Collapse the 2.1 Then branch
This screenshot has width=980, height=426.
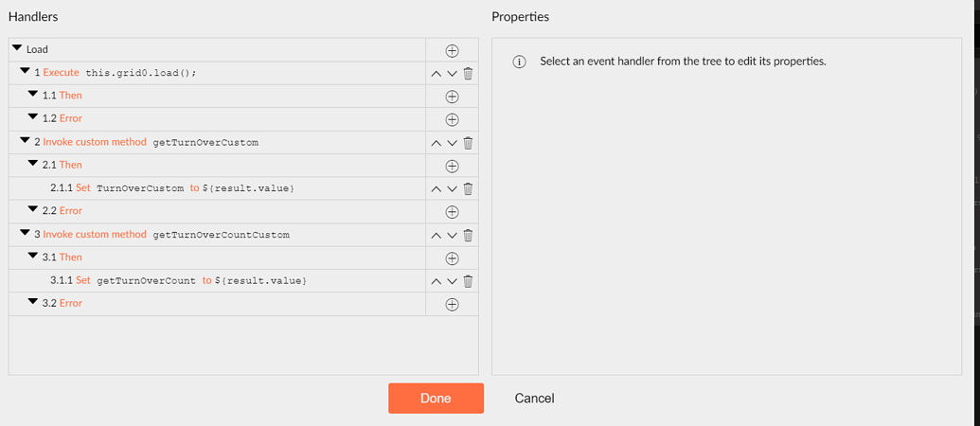(32, 164)
